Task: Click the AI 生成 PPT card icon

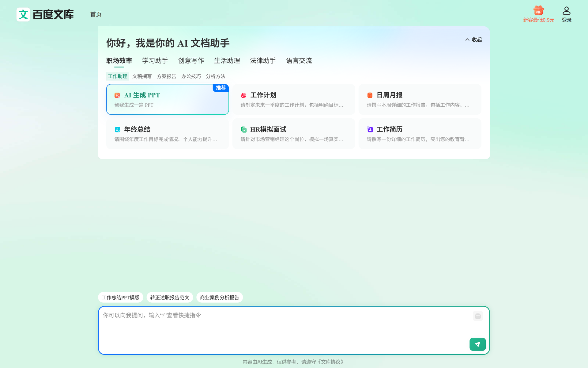Action: [x=117, y=95]
